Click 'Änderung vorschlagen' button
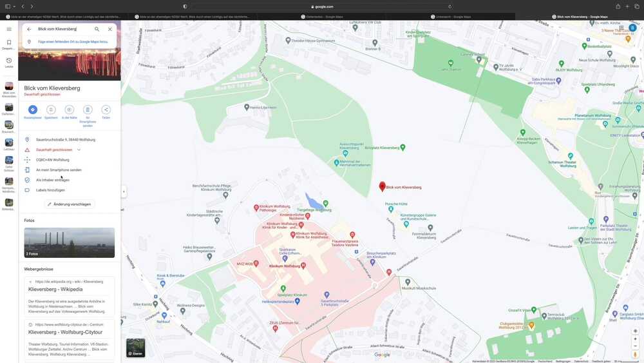This screenshot has height=363, width=644. [x=70, y=204]
